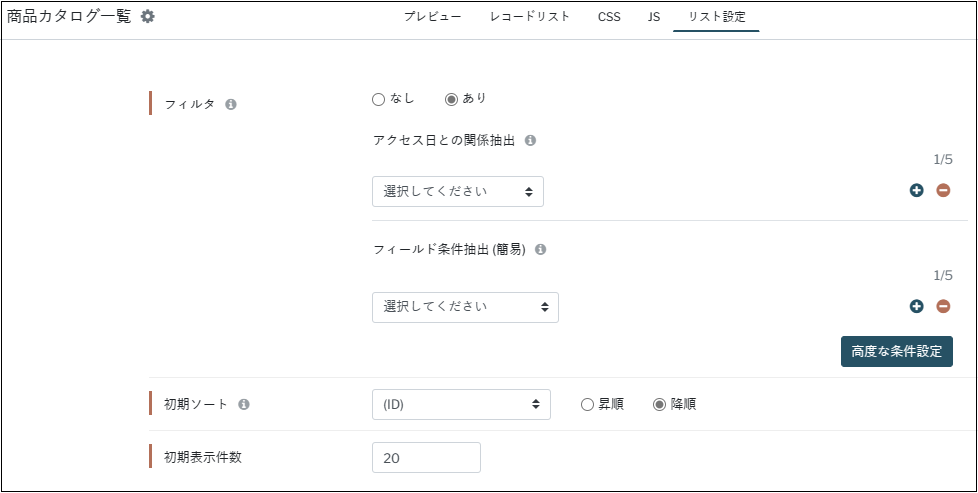Show info for フィールド条件抽出 (簡易)
Screen dimensions: 978x493
point(541,250)
